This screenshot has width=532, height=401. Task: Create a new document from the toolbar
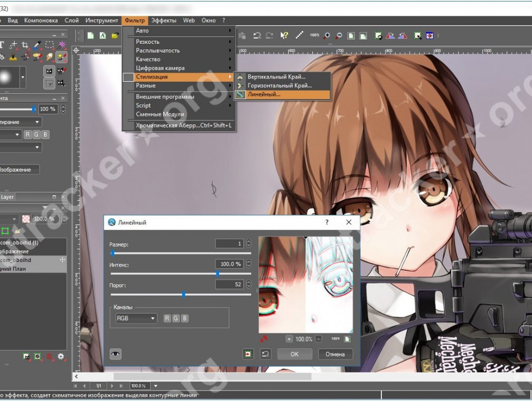[x=91, y=35]
